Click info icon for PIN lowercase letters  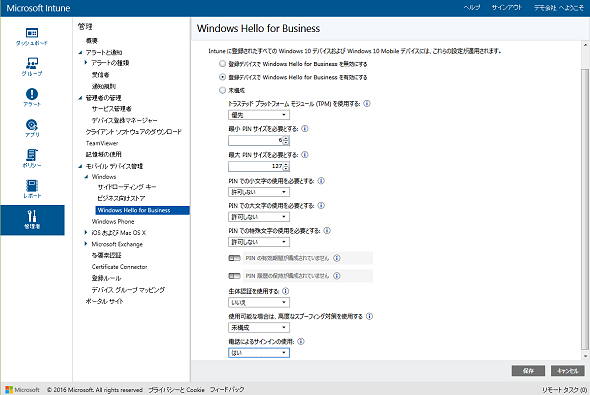[x=321, y=181]
